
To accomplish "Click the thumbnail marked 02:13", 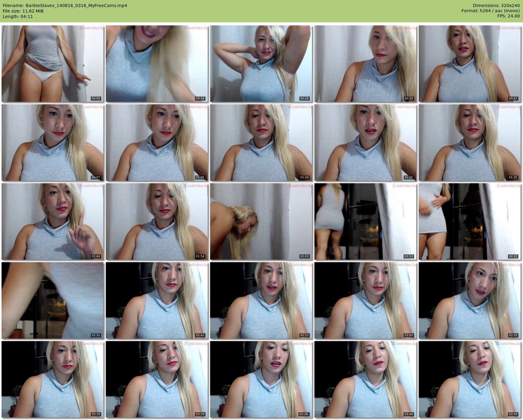I will [x=365, y=221].
